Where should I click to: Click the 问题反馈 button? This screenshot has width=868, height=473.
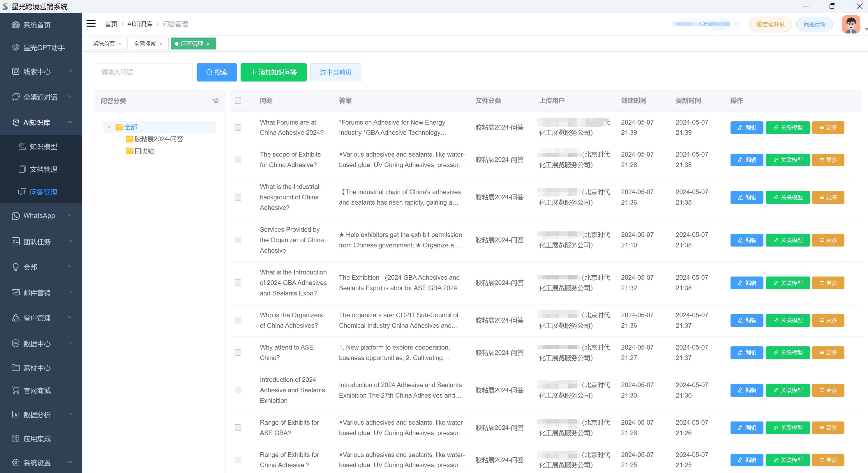(x=814, y=24)
